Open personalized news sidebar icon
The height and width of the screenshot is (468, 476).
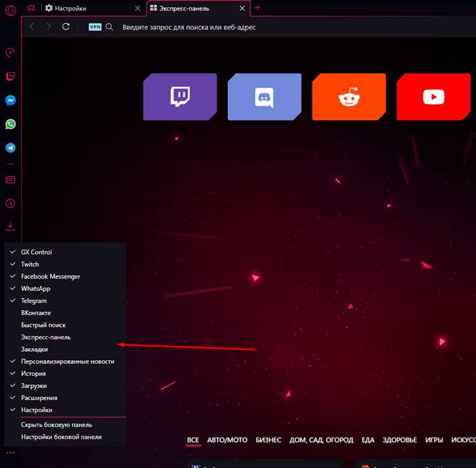coord(11,180)
